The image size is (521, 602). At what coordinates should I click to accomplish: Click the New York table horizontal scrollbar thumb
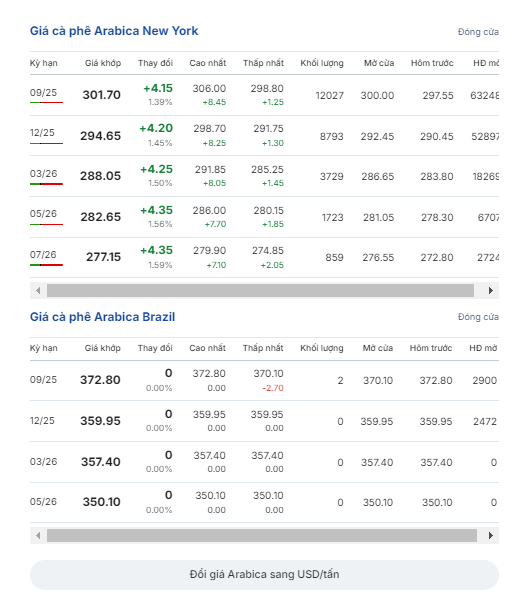(x=260, y=291)
